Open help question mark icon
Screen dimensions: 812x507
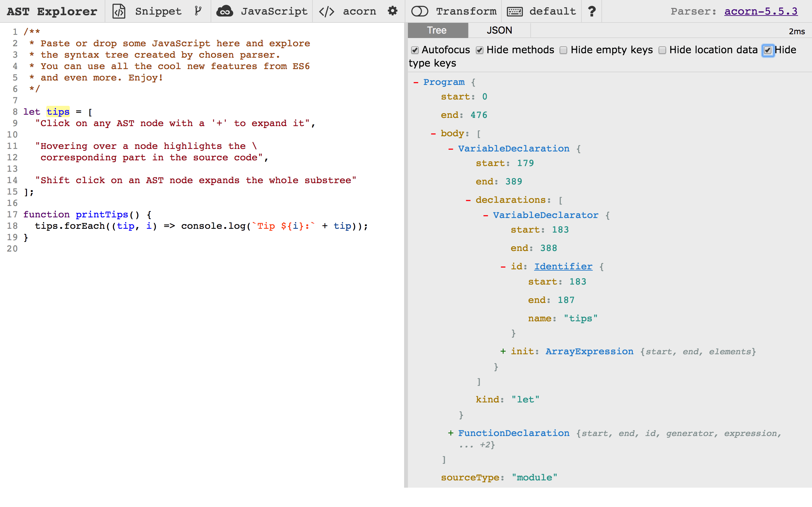(592, 11)
